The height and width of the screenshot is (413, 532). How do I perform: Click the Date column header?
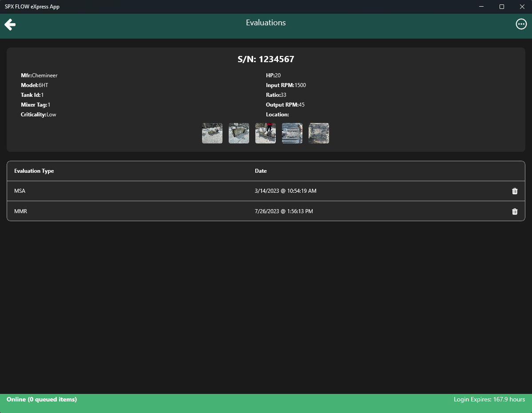261,171
